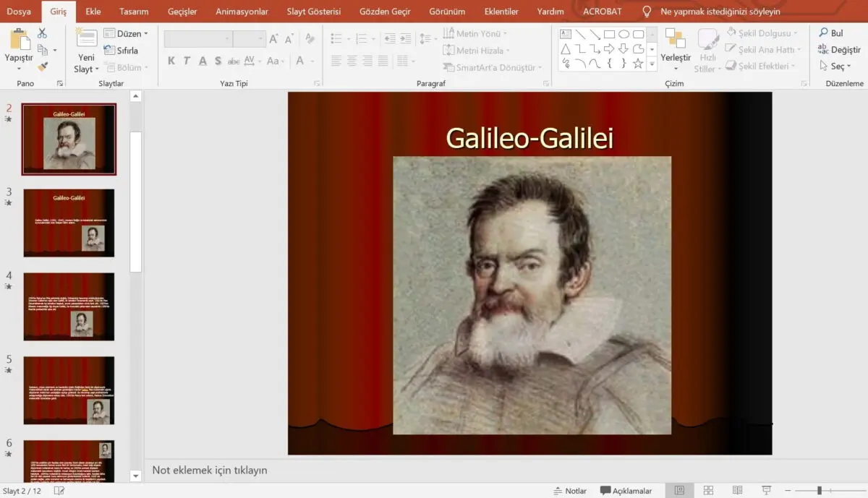The width and height of the screenshot is (868, 498).
Task: Choose the Left Brace shape
Action: [x=609, y=64]
